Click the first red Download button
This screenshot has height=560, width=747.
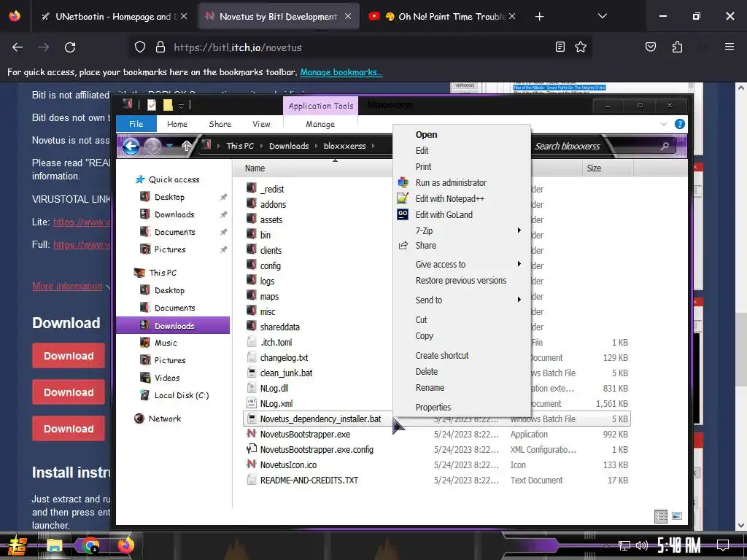69,356
